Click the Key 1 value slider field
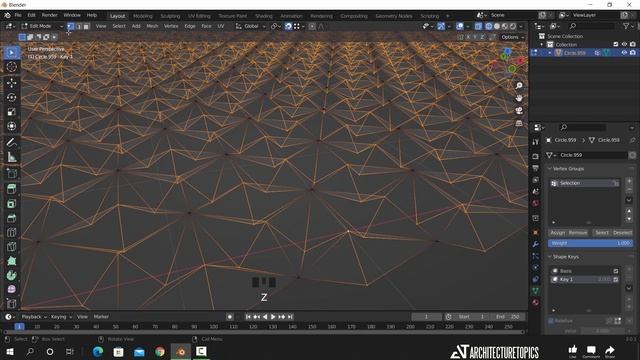 tap(603, 280)
